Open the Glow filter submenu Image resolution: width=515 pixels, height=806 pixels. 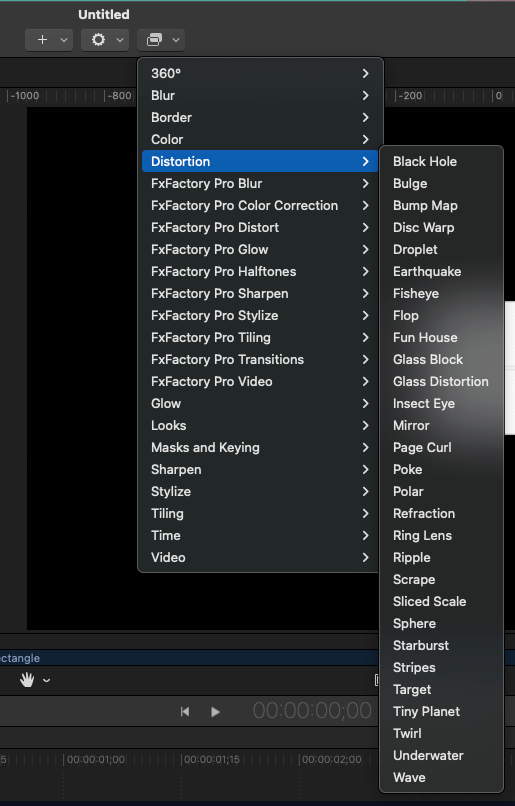pos(260,404)
